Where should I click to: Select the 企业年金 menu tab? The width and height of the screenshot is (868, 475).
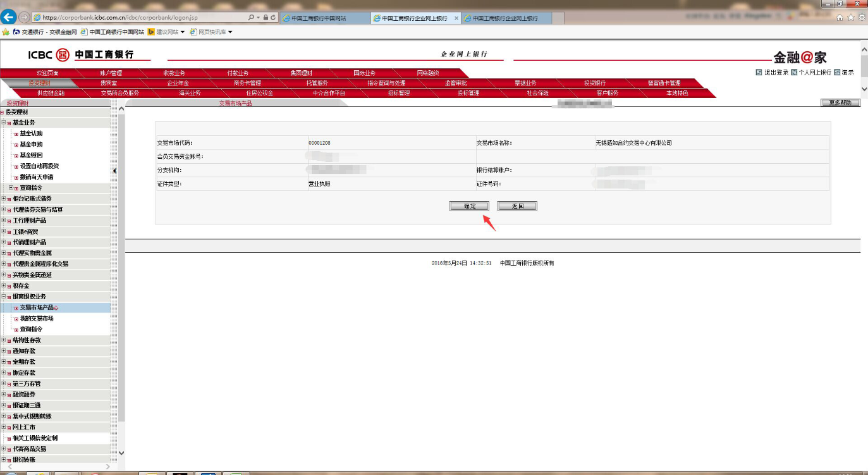(178, 83)
